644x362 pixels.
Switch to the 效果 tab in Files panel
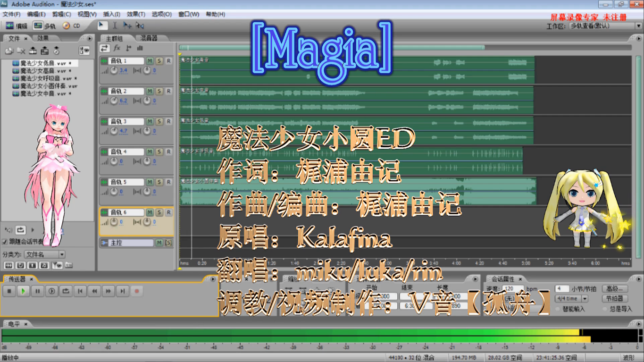43,38
